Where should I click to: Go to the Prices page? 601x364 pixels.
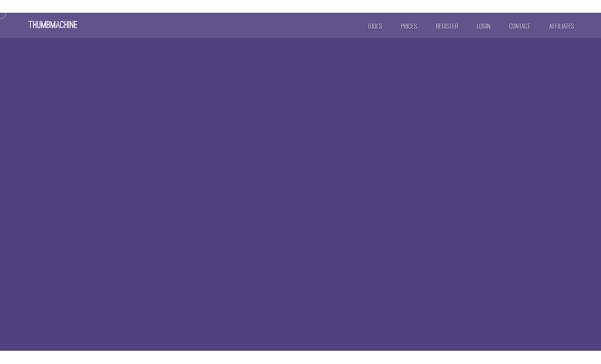[x=409, y=26]
